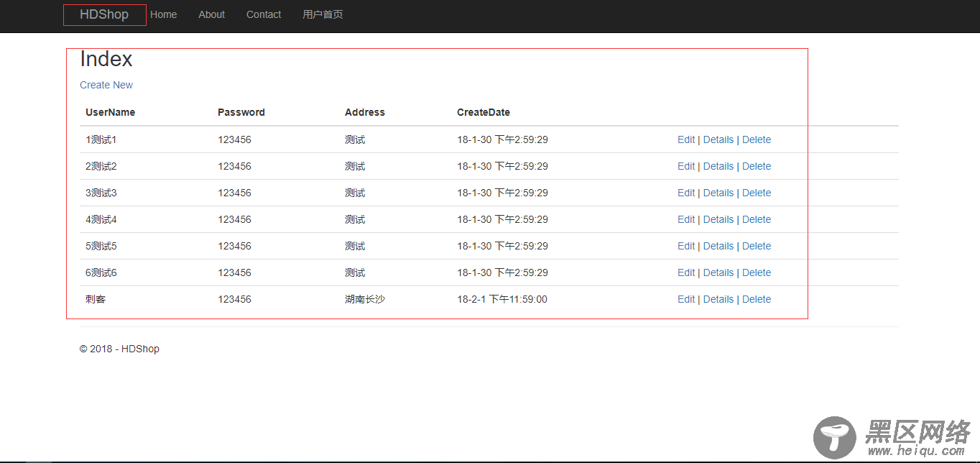View Details for the 3测试3 row

coord(718,193)
